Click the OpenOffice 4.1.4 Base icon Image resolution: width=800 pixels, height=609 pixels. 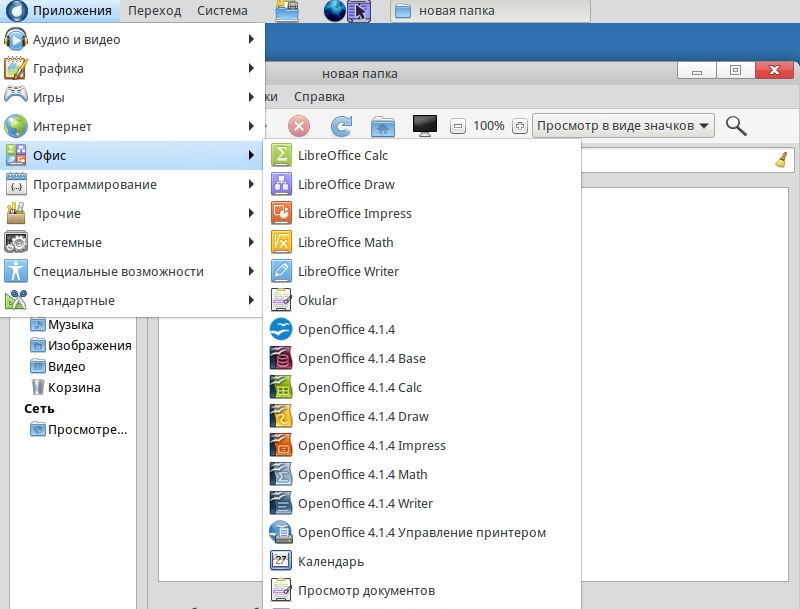click(281, 359)
